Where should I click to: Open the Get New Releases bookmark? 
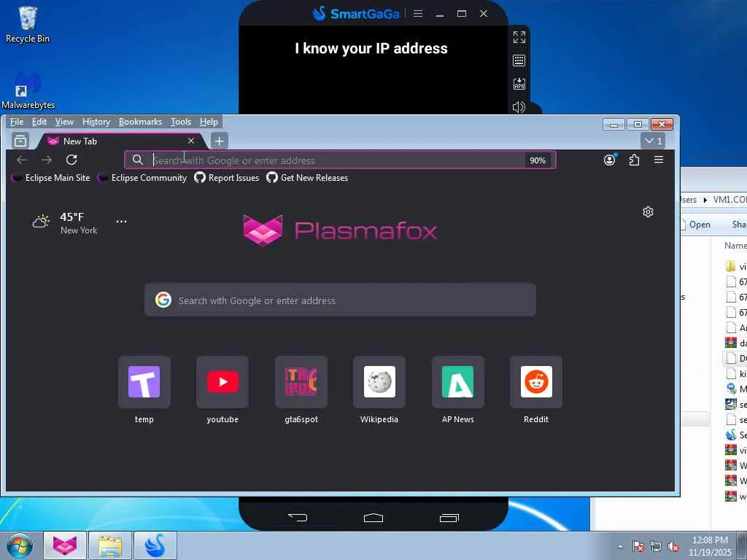(x=307, y=178)
